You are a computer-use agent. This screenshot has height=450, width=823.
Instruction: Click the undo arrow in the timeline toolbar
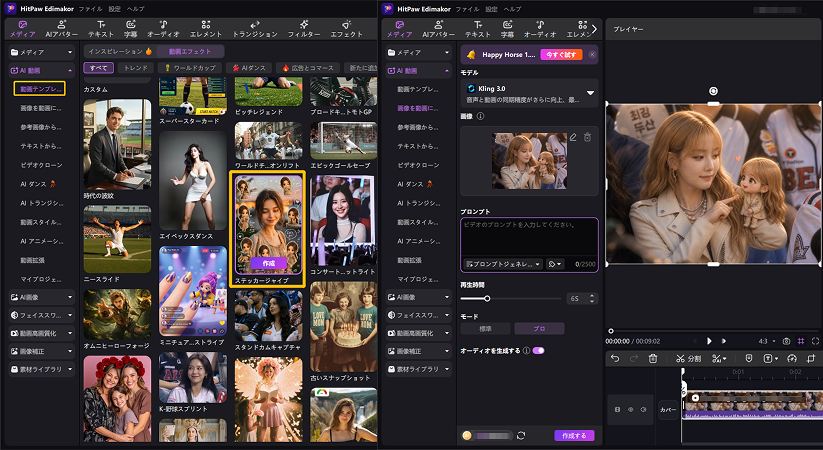pos(615,359)
